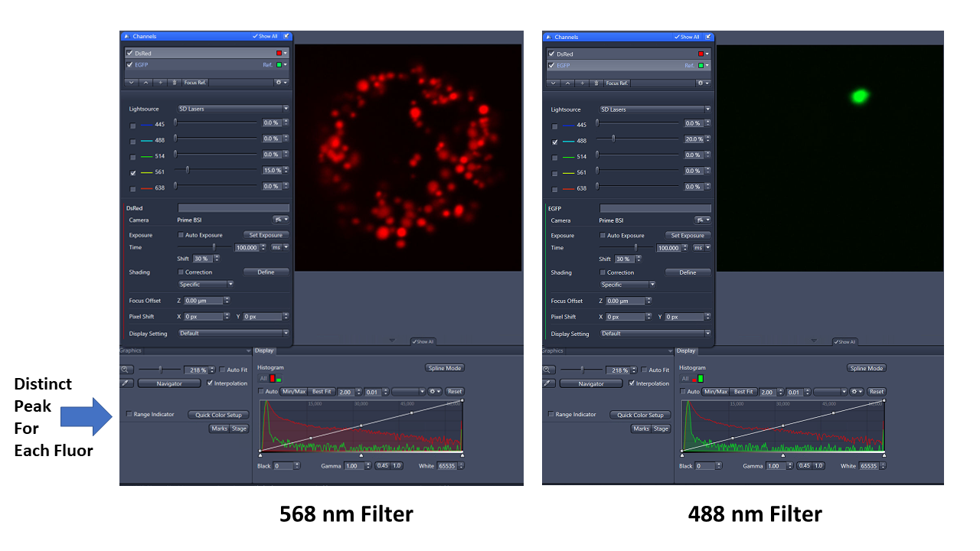Enable Range Indicator checkbox in left panel
The height and width of the screenshot is (551, 980).
[x=129, y=415]
